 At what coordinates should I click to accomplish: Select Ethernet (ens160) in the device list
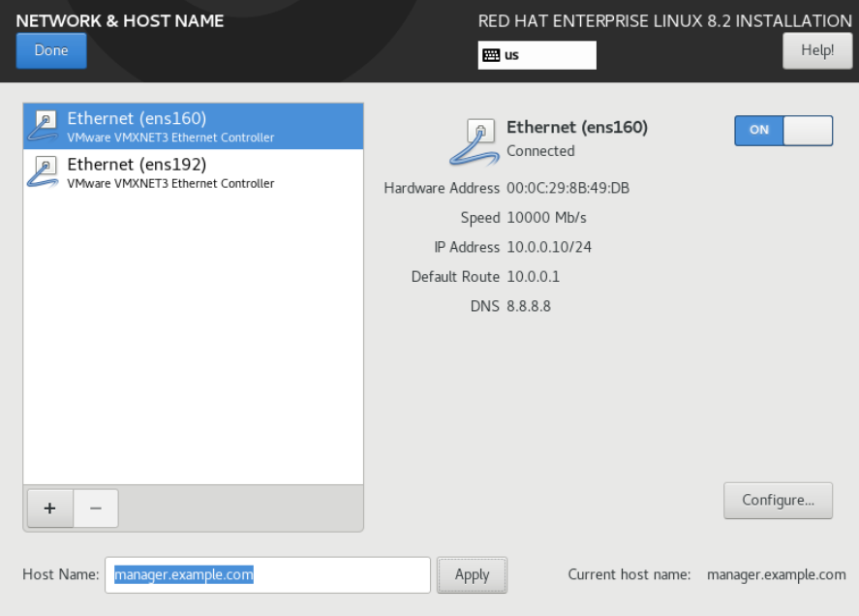coord(194,126)
